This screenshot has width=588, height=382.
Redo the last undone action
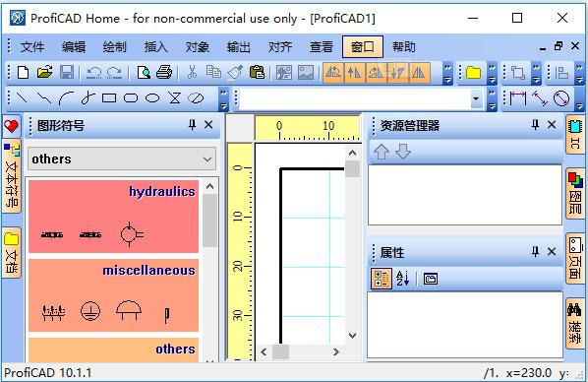114,73
